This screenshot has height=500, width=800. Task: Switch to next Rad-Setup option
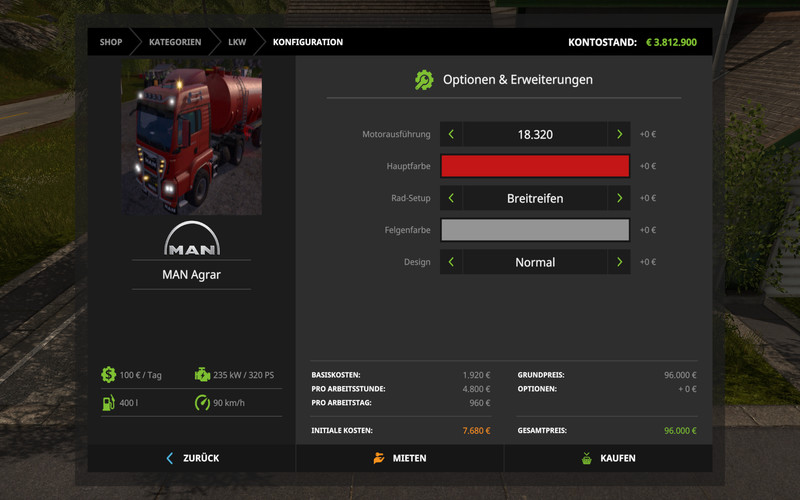[620, 198]
